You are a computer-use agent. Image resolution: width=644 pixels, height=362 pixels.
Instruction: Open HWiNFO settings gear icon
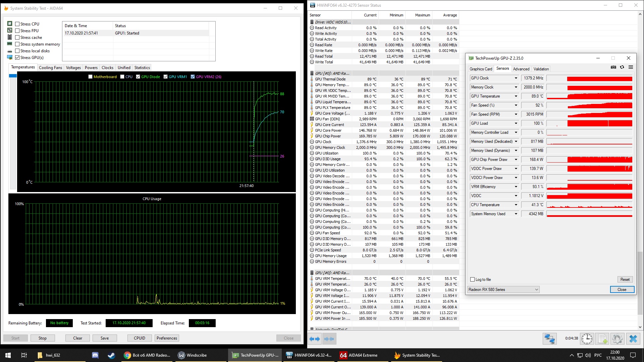[618, 339]
